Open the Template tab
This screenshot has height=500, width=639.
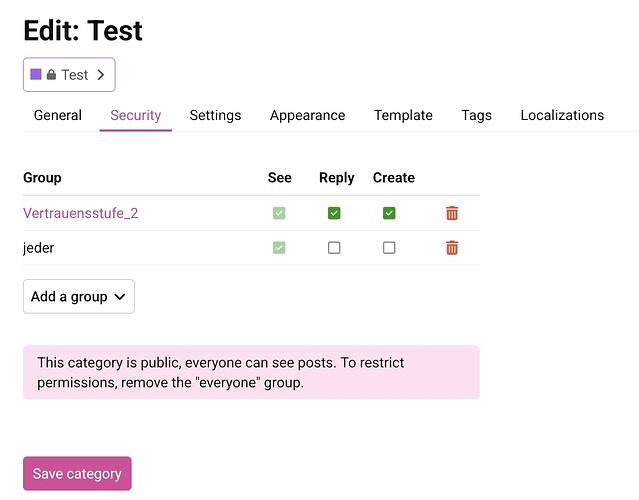point(403,115)
